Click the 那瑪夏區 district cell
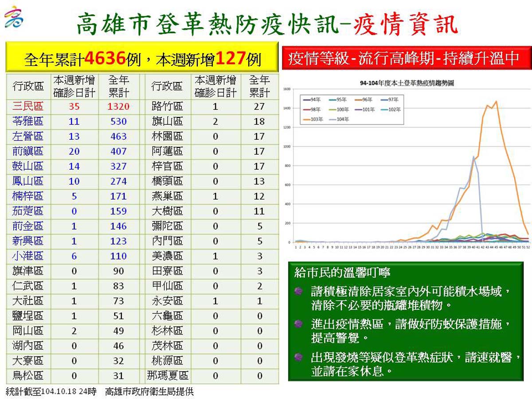Image resolution: width=532 pixels, height=399 pixels. coord(167,376)
